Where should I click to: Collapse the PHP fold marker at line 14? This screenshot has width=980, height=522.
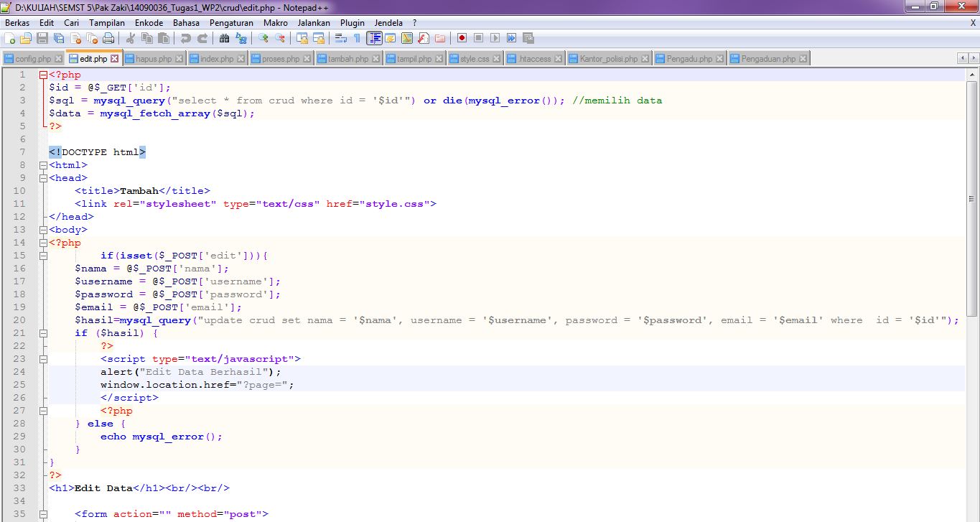[43, 243]
